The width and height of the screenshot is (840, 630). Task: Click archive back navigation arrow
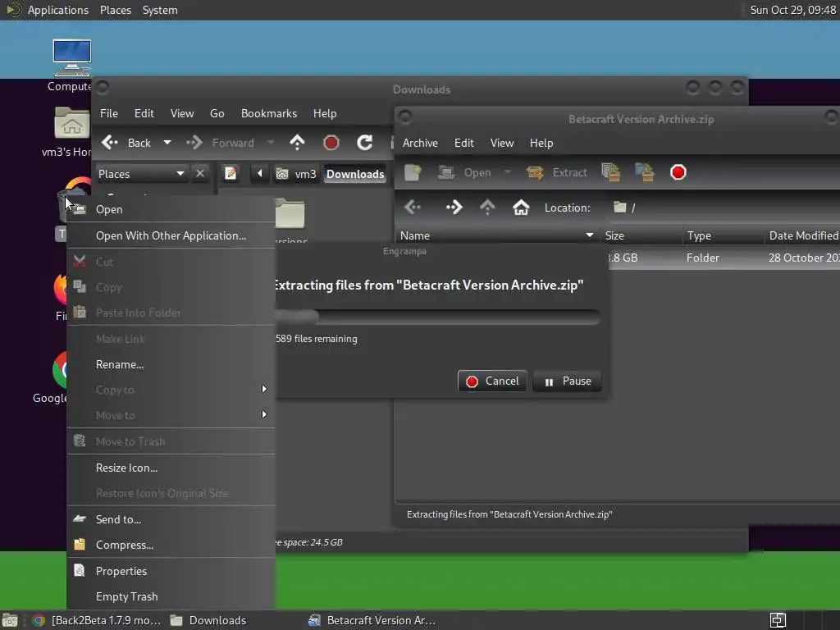[x=413, y=208]
